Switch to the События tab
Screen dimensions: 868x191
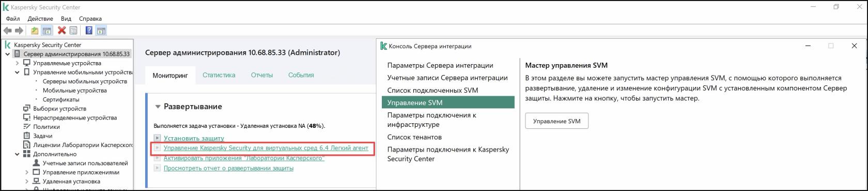[301, 75]
